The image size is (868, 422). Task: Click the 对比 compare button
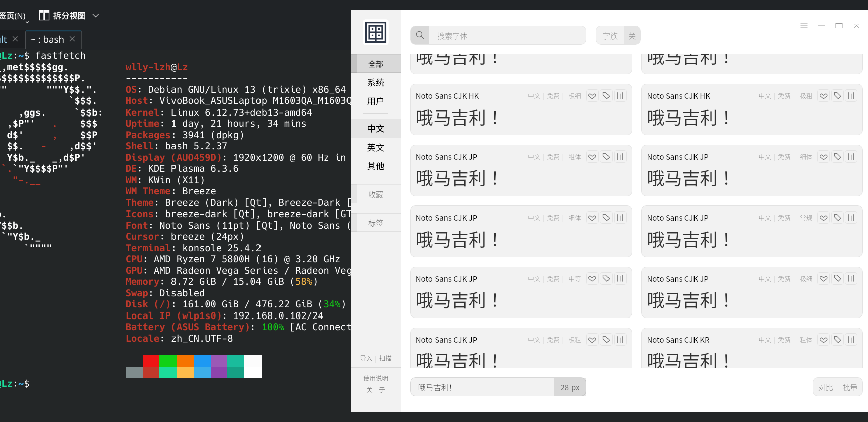(x=825, y=387)
